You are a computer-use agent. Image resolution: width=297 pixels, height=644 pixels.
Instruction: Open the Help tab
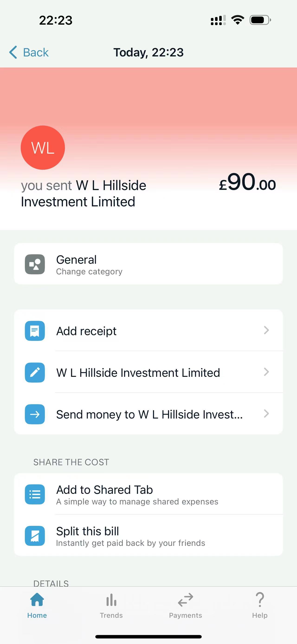click(260, 605)
